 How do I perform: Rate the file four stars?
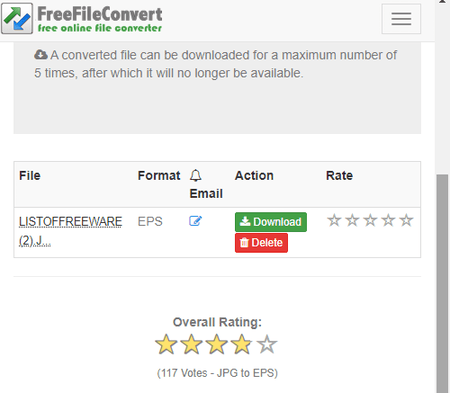(x=388, y=220)
